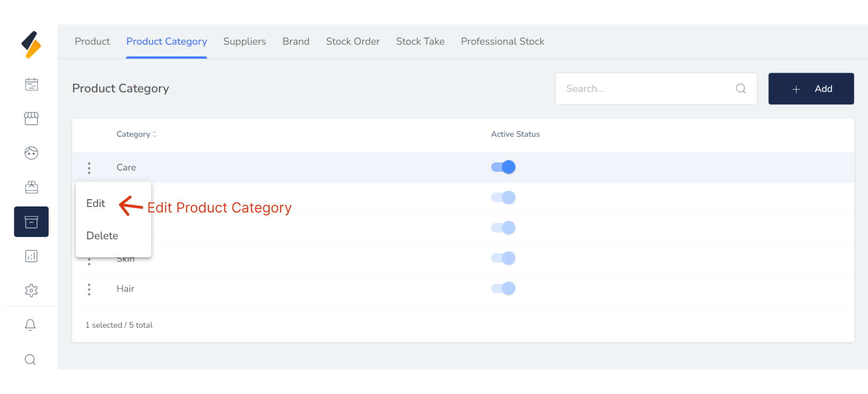Toggle active status for the Skin category
Image resolution: width=868 pixels, height=394 pixels.
click(503, 258)
